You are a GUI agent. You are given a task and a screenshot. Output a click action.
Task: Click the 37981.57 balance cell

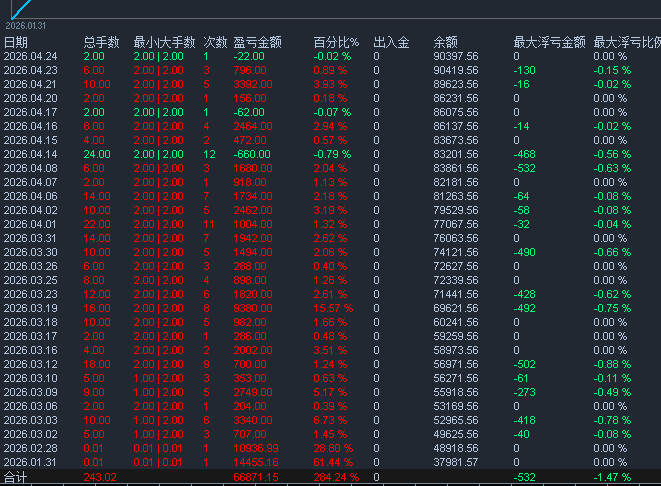pyautogui.click(x=455, y=463)
